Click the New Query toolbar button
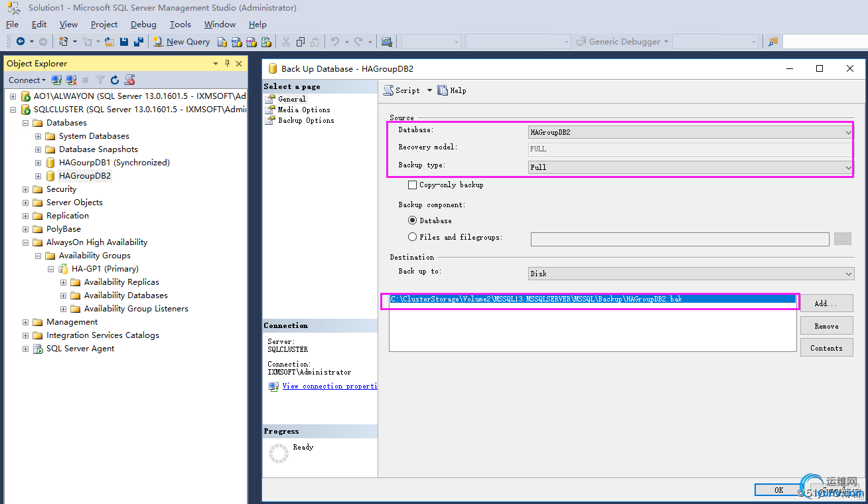This screenshot has height=504, width=868. [x=181, y=42]
